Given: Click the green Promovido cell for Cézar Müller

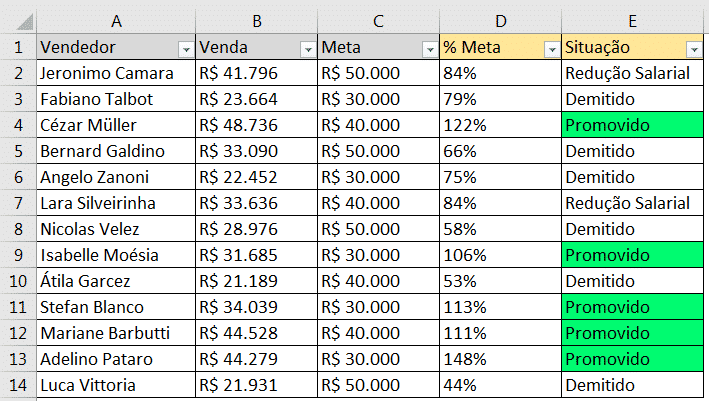Looking at the screenshot, I should [x=634, y=125].
